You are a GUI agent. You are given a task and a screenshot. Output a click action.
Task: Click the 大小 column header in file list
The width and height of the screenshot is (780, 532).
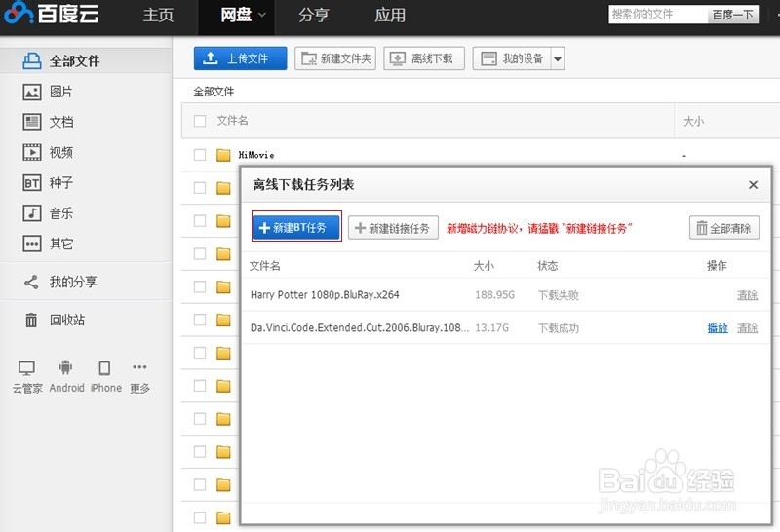click(693, 122)
